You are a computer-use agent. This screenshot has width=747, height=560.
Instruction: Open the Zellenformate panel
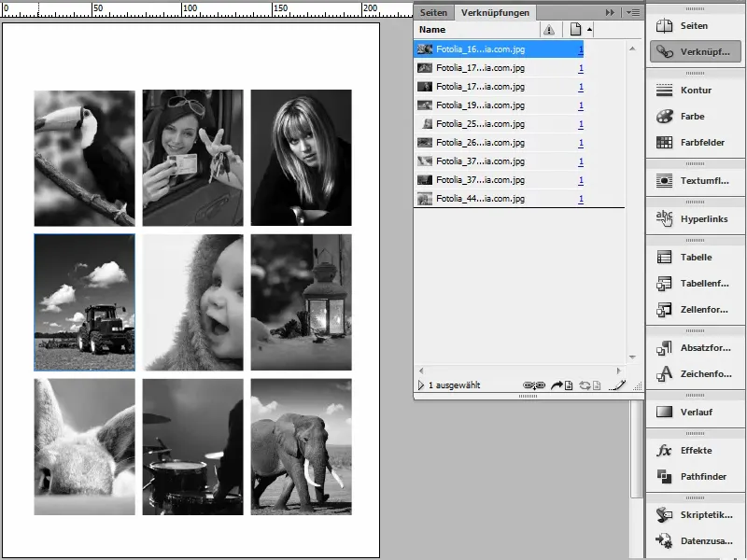coord(695,310)
